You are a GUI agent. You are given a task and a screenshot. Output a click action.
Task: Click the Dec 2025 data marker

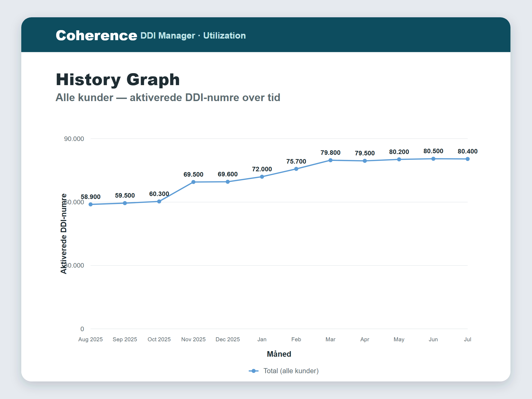[228, 182]
